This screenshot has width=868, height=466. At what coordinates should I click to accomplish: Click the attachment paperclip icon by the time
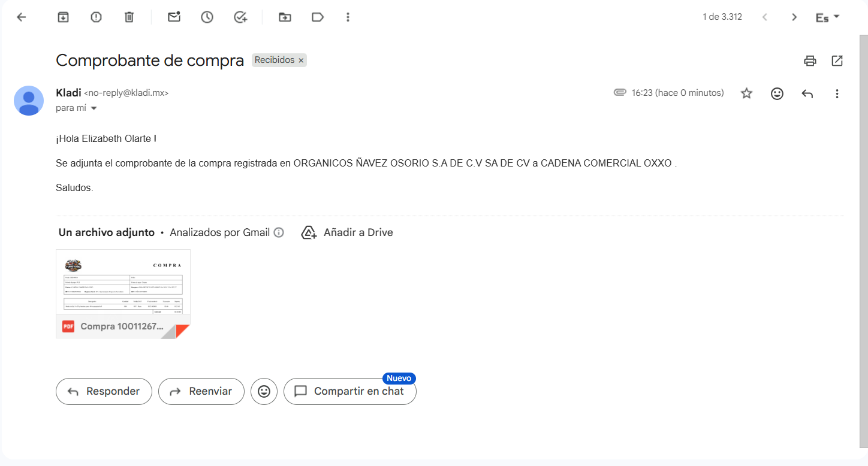[620, 93]
